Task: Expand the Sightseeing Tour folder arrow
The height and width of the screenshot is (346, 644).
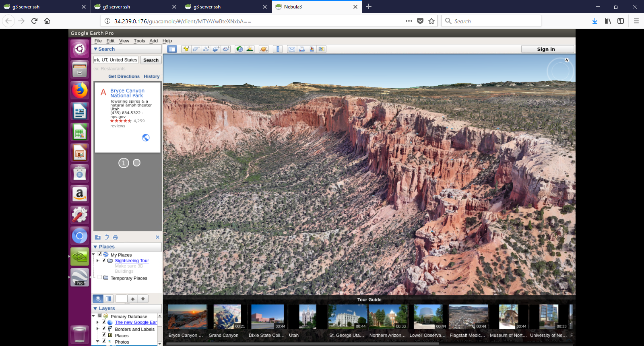Action: click(x=97, y=261)
